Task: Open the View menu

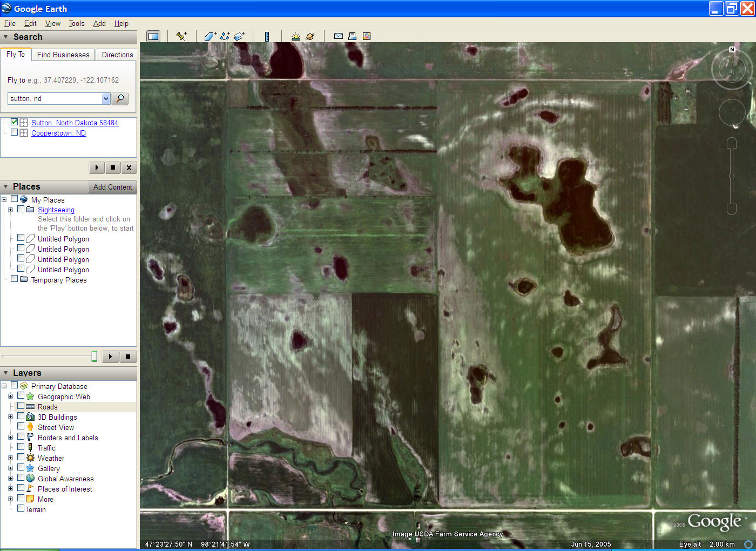Action: pos(53,23)
